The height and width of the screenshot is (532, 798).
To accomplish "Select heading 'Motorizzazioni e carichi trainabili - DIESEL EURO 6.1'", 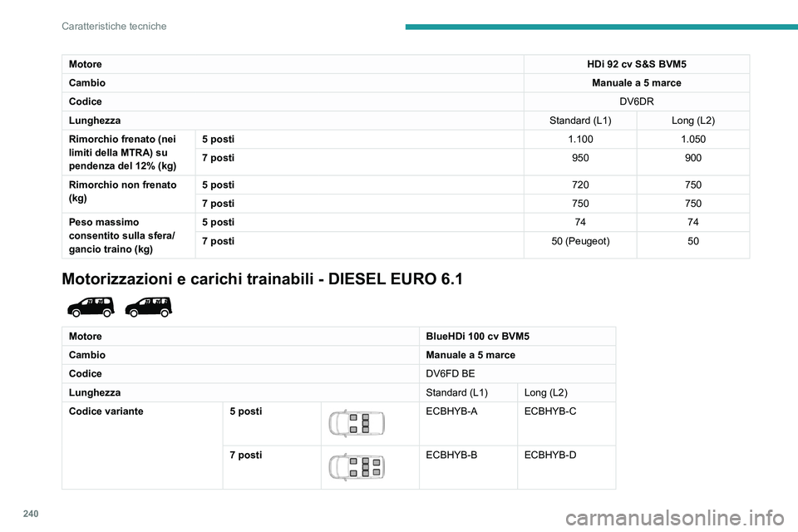I will click(x=262, y=279).
